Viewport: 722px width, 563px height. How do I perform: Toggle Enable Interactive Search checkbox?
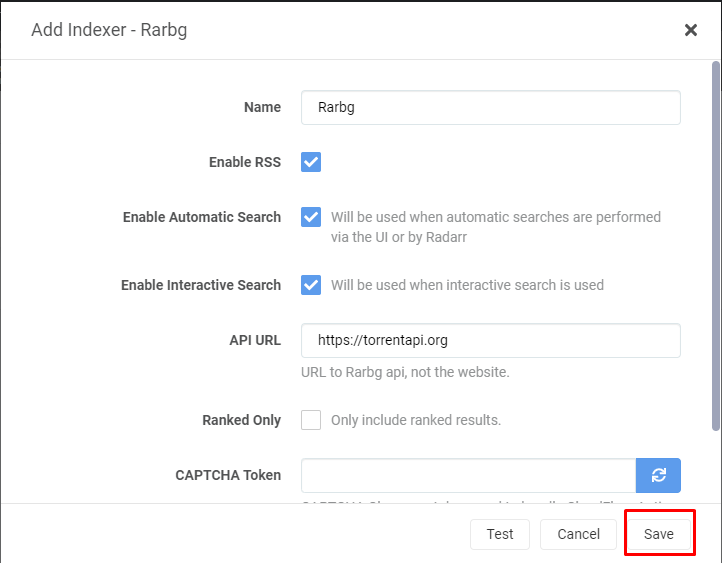pyautogui.click(x=311, y=285)
